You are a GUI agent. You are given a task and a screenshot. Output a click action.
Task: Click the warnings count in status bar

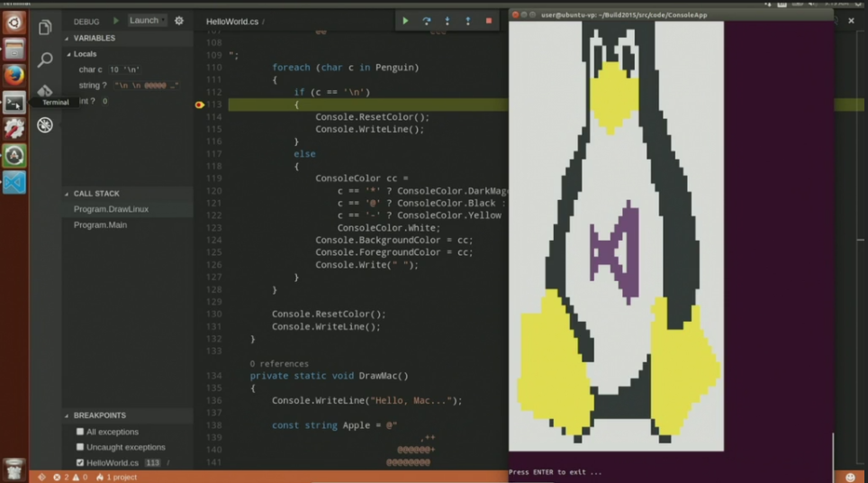(80, 477)
